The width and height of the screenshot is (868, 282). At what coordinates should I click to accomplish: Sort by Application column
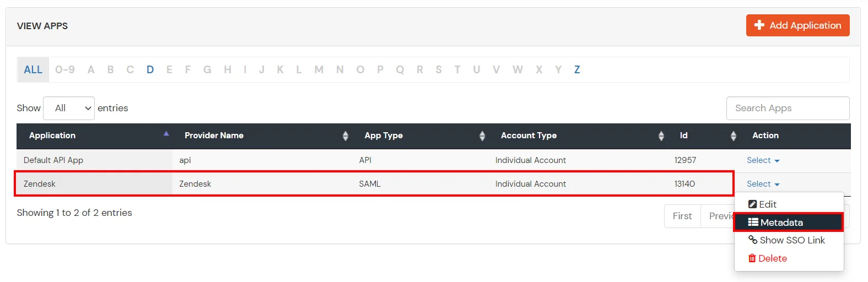tap(95, 135)
